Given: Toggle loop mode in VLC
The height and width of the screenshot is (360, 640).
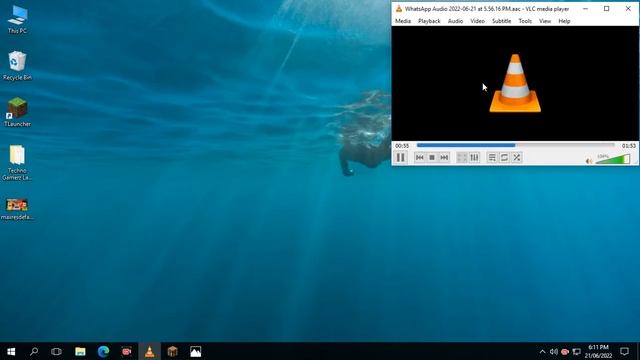Looking at the screenshot, I should pyautogui.click(x=504, y=158).
